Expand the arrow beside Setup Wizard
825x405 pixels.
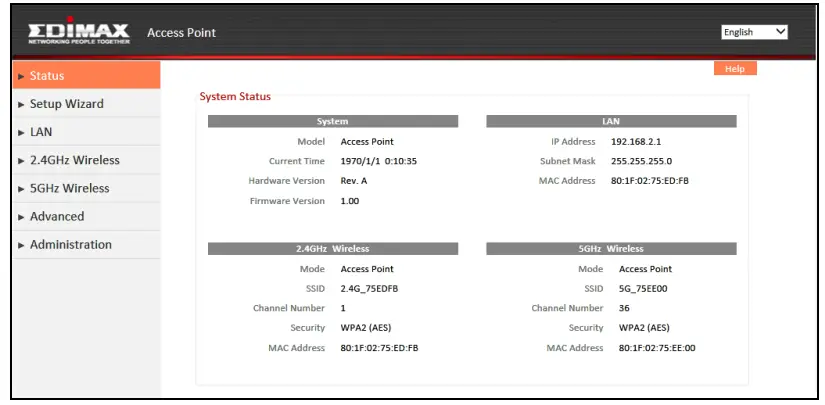point(21,105)
